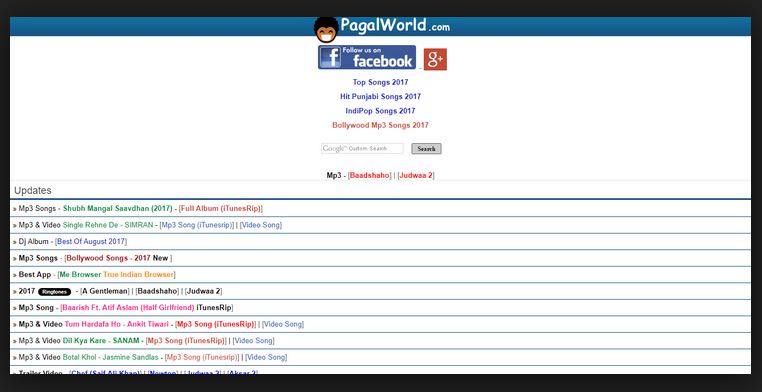The width and height of the screenshot is (762, 392).
Task: Open A Gentleman ringtones link
Action: tap(105, 291)
